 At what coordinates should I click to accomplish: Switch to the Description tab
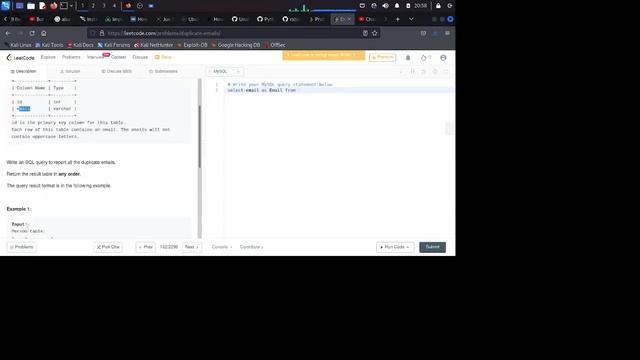pos(23,71)
